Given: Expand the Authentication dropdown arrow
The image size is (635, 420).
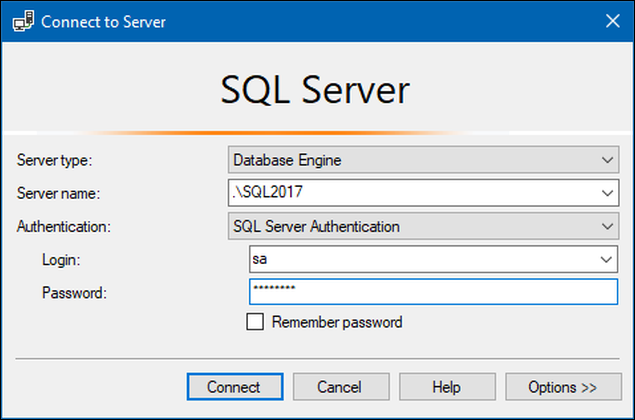Looking at the screenshot, I should (x=609, y=227).
